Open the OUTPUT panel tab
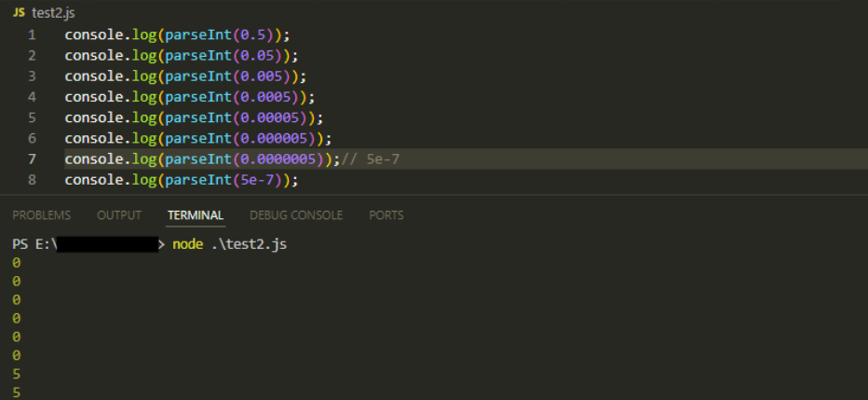Viewport: 868px width, 400px height. click(x=119, y=215)
